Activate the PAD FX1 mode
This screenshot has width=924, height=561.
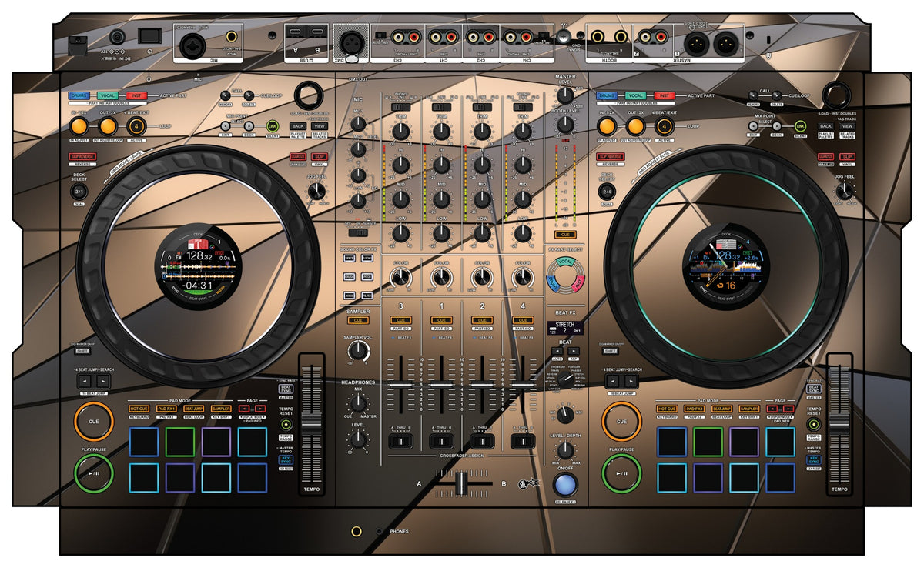tap(167, 409)
